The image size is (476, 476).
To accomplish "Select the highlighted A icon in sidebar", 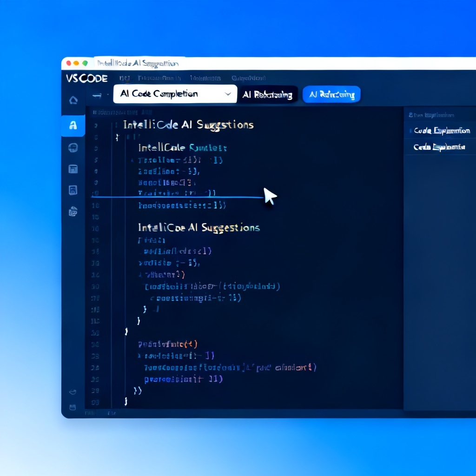I will pyautogui.click(x=73, y=125).
